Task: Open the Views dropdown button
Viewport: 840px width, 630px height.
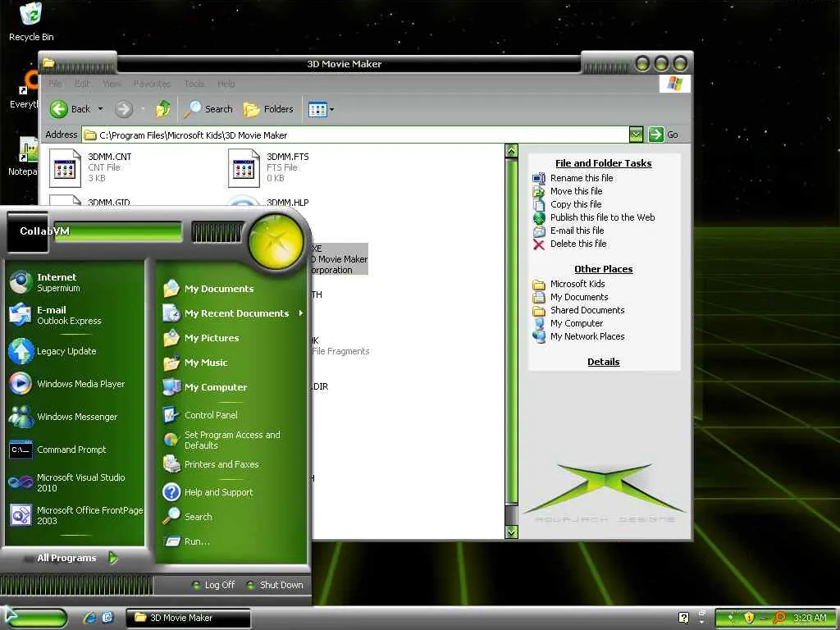Action: [321, 109]
